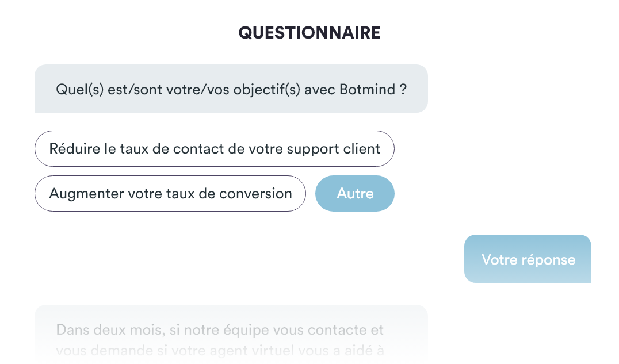Select 'Réduire le taux de contact' option
619x364 pixels.
point(215,149)
